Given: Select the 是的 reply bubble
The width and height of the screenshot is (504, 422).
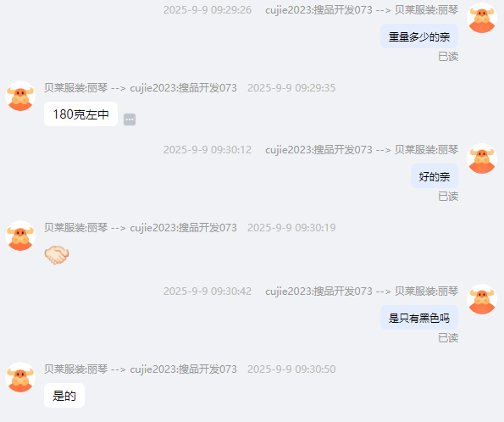Looking at the screenshot, I should [64, 395].
